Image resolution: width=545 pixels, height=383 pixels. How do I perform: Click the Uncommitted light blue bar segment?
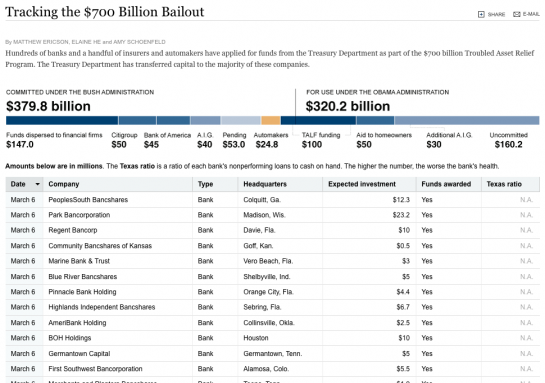coord(467,120)
